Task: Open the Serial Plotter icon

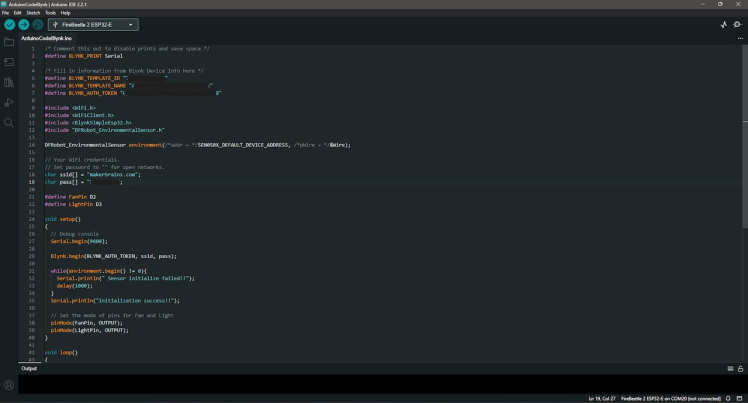Action: tap(724, 24)
